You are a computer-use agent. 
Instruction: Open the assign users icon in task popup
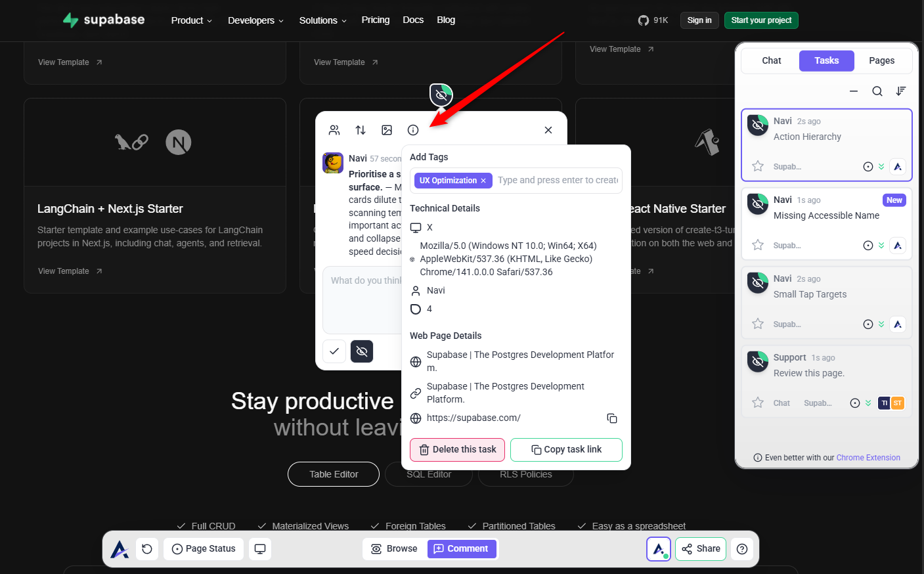coord(334,130)
